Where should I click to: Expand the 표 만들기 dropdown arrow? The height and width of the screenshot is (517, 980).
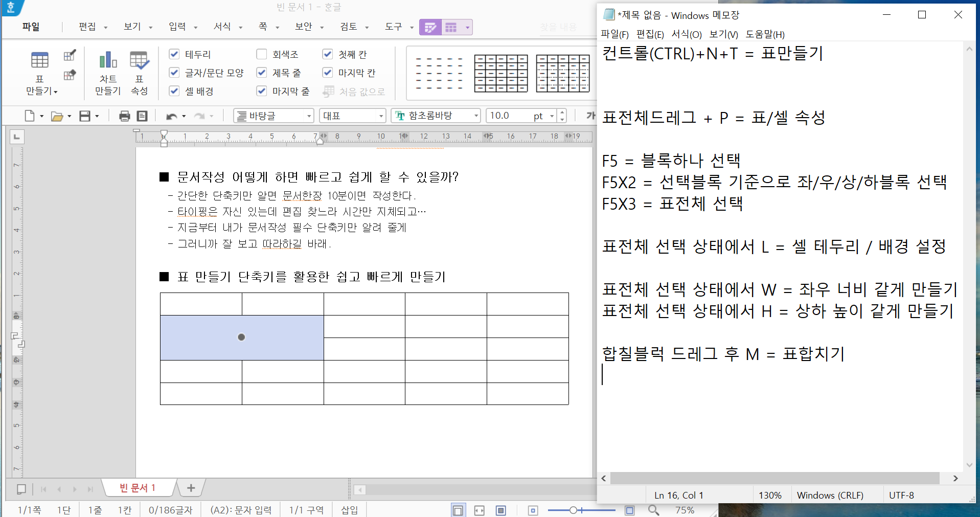pos(56,92)
